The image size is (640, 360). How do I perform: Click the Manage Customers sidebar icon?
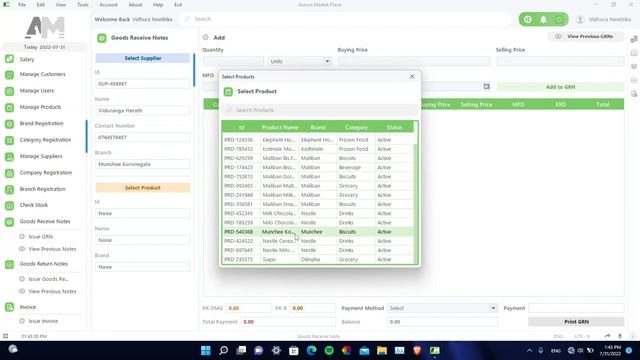click(x=9, y=75)
